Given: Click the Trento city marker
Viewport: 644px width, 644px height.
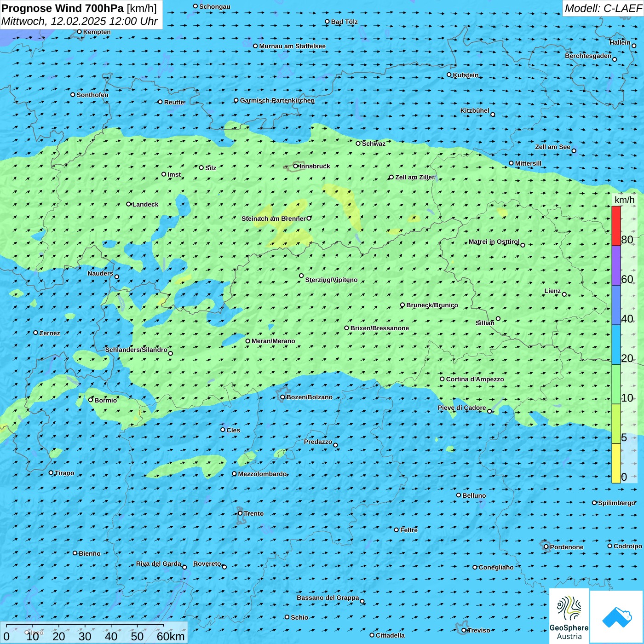Looking at the screenshot, I should pos(240,513).
